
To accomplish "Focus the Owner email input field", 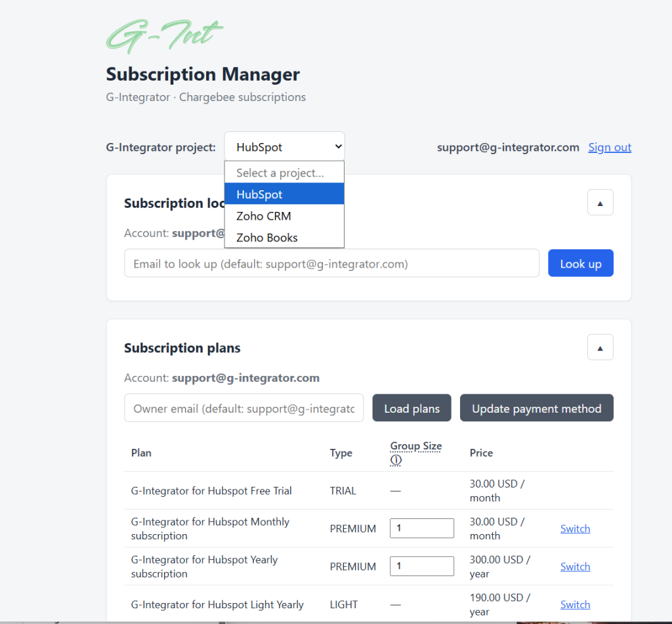I will [x=244, y=408].
